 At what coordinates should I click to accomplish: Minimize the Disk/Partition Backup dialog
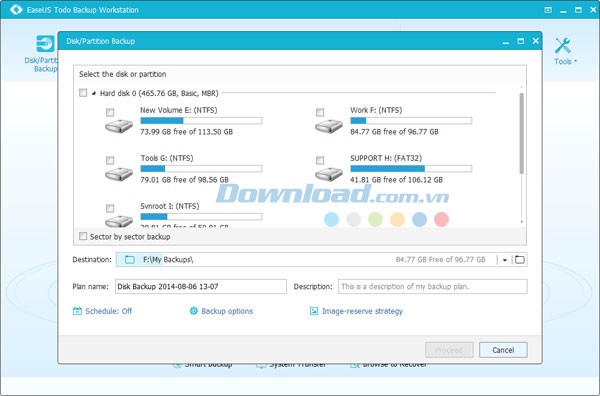click(506, 42)
